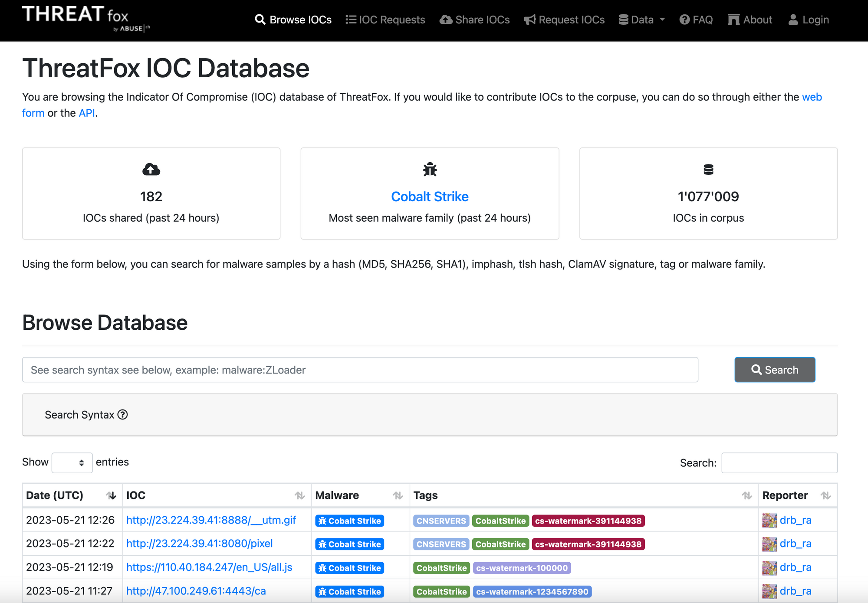
Task: Open the FAQ page
Action: pos(696,20)
